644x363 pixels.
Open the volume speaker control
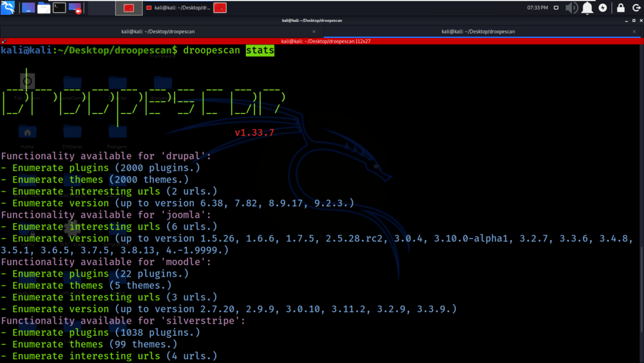pyautogui.click(x=572, y=8)
